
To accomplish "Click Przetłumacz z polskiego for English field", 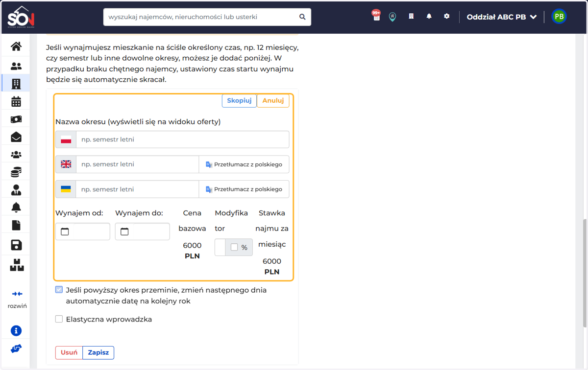I will pos(244,164).
